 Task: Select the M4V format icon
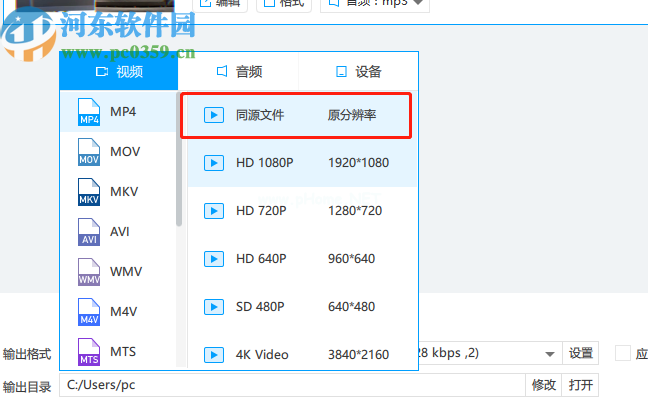click(x=90, y=312)
